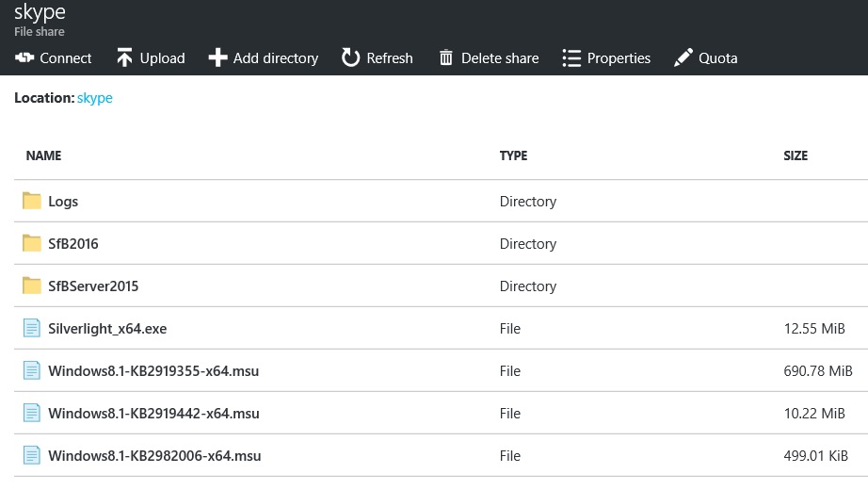Click the KB2919355 msu file icon
Screen dimensions: 868x490
click(32, 370)
